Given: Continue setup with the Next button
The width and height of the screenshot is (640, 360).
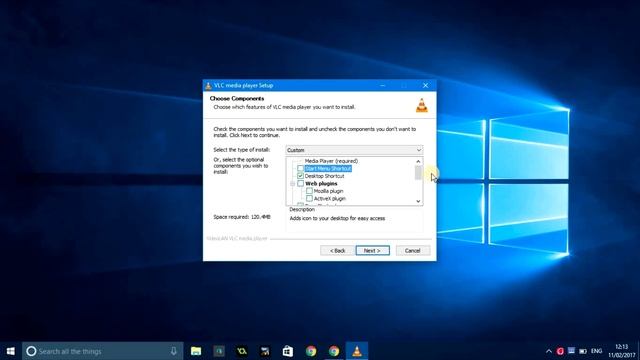Looking at the screenshot, I should (372, 251).
